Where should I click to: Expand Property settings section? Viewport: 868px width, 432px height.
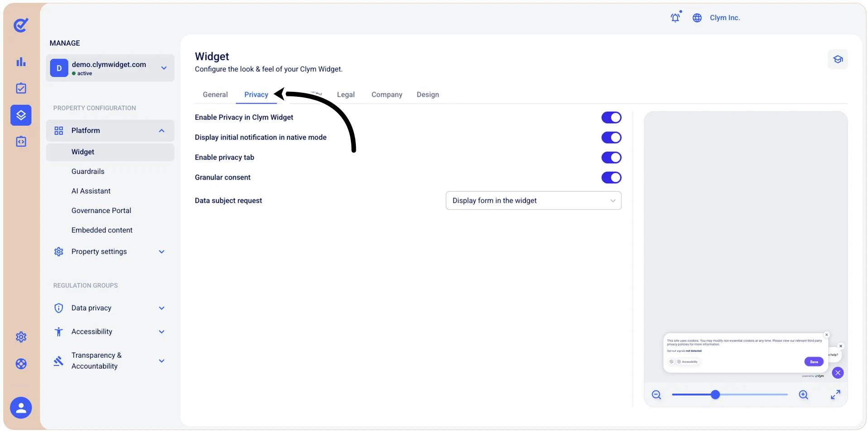tap(110, 252)
